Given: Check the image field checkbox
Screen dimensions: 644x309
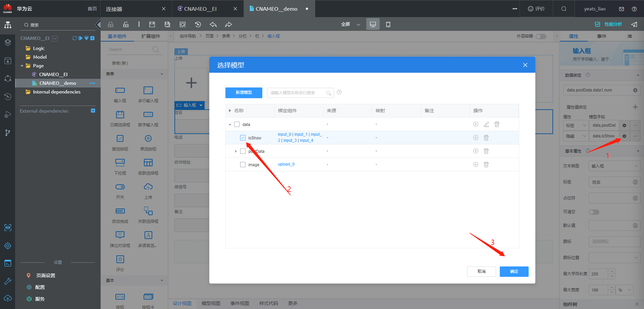Looking at the screenshot, I should [x=243, y=165].
